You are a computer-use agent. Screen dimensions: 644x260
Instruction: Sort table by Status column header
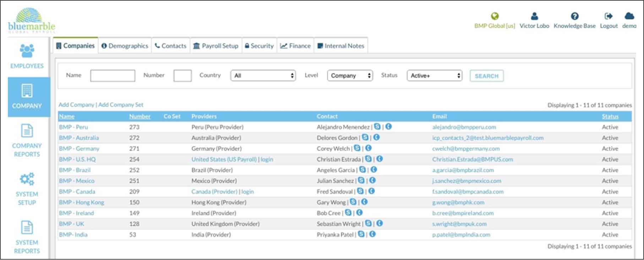click(610, 117)
